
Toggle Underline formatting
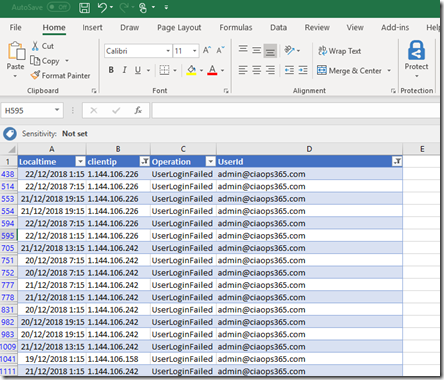coord(138,70)
